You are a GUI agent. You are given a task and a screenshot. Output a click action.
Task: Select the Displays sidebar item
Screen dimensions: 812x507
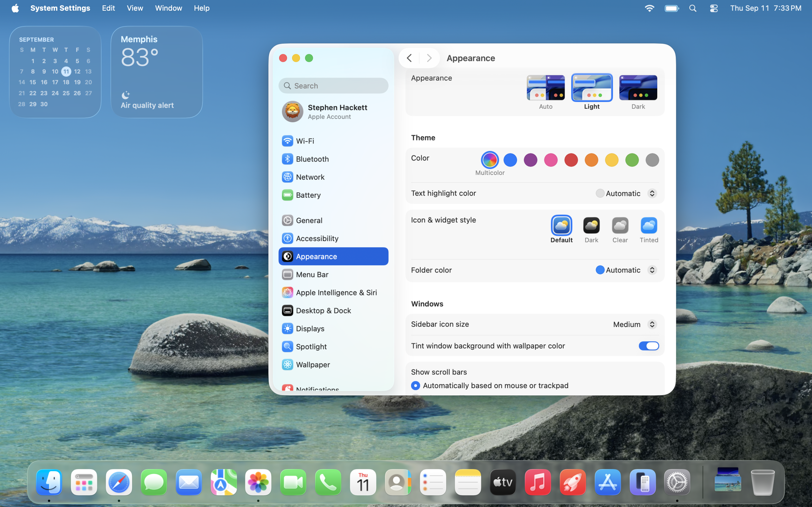coord(310,329)
